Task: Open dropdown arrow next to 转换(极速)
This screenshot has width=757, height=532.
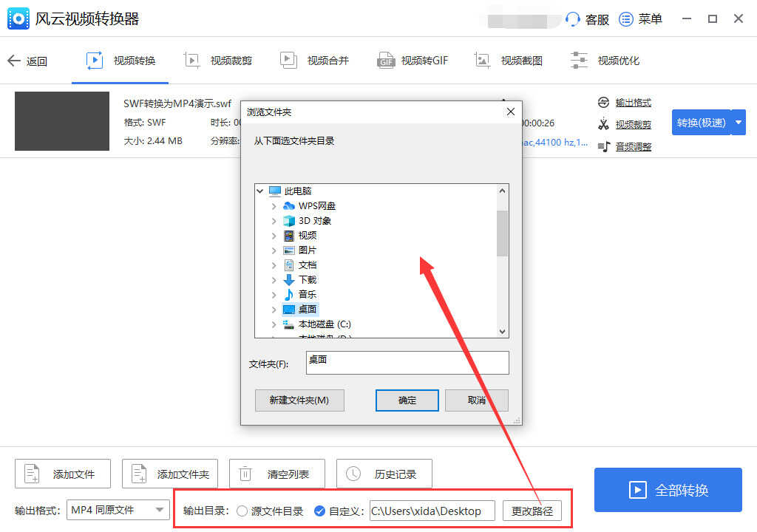Action: point(739,123)
